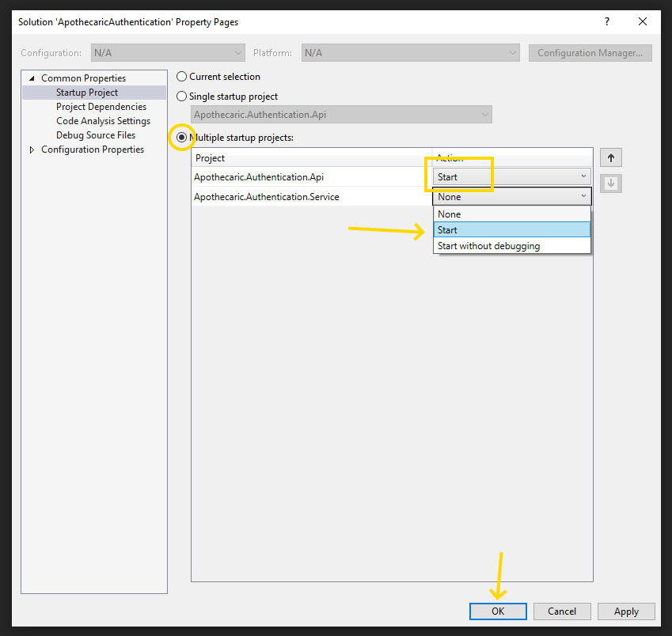Choose Single startup project option
Image resolution: width=672 pixels, height=636 pixels.
coord(182,97)
